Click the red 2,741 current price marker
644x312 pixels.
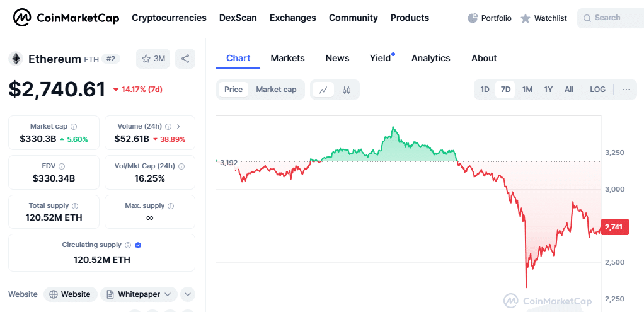[x=615, y=227]
